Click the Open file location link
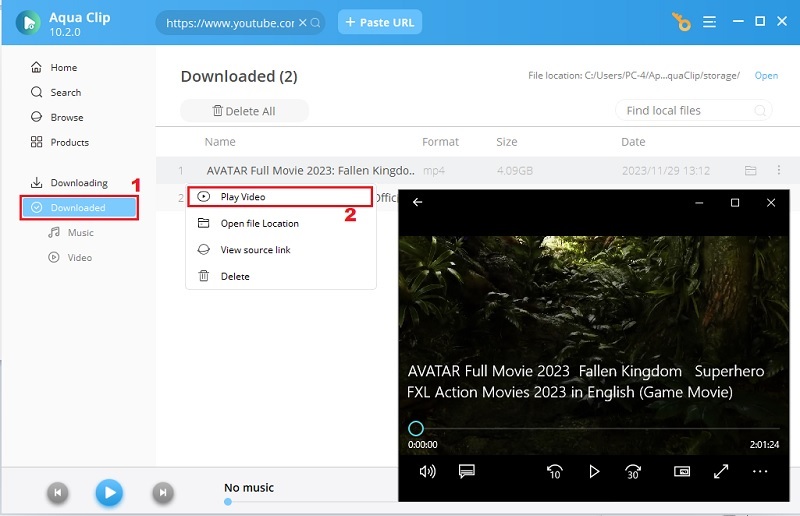800x516 pixels. pyautogui.click(x=766, y=76)
